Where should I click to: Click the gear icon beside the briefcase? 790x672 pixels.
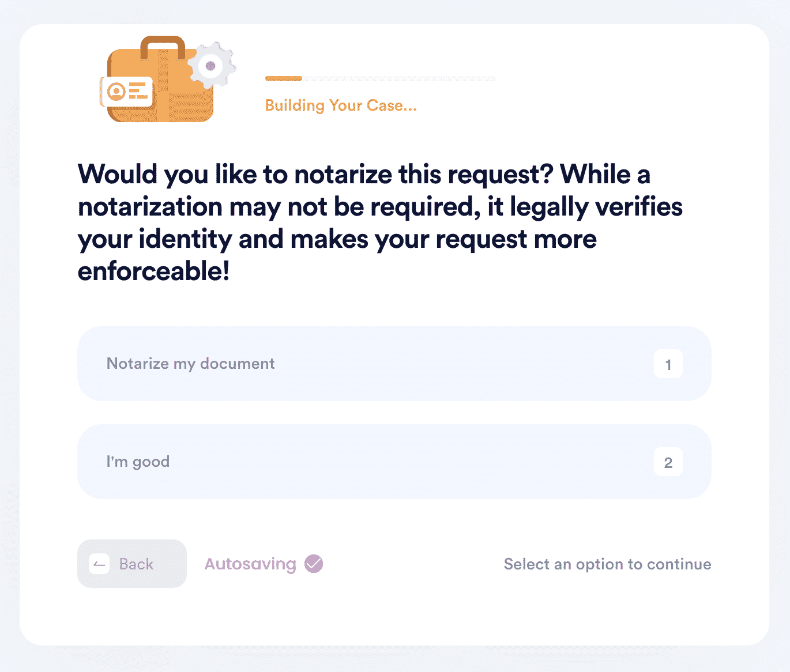(x=211, y=66)
